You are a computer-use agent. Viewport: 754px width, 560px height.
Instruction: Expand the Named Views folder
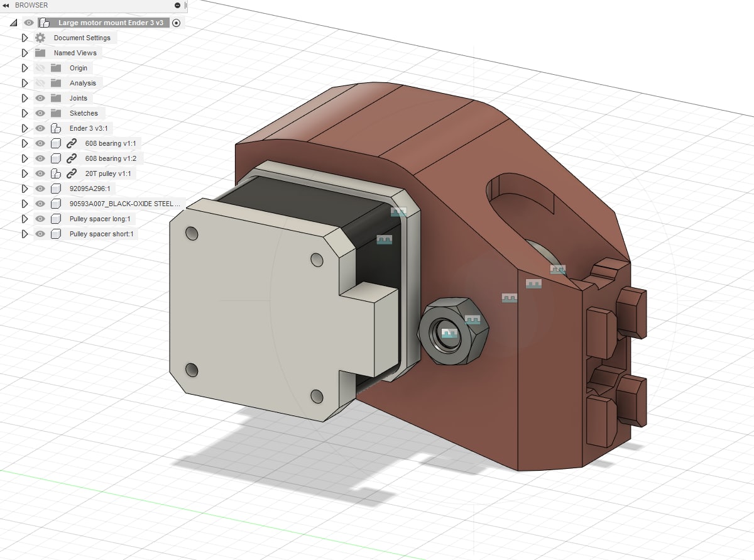pos(25,53)
